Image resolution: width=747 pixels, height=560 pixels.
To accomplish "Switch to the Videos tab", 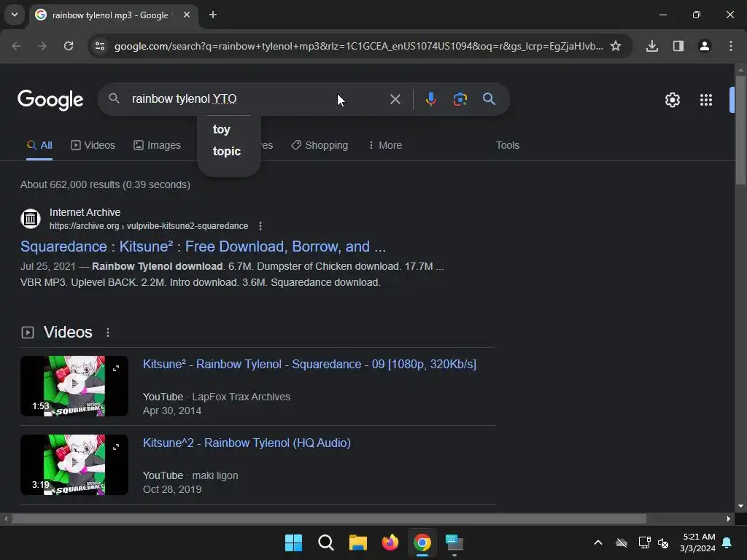I will (x=93, y=145).
